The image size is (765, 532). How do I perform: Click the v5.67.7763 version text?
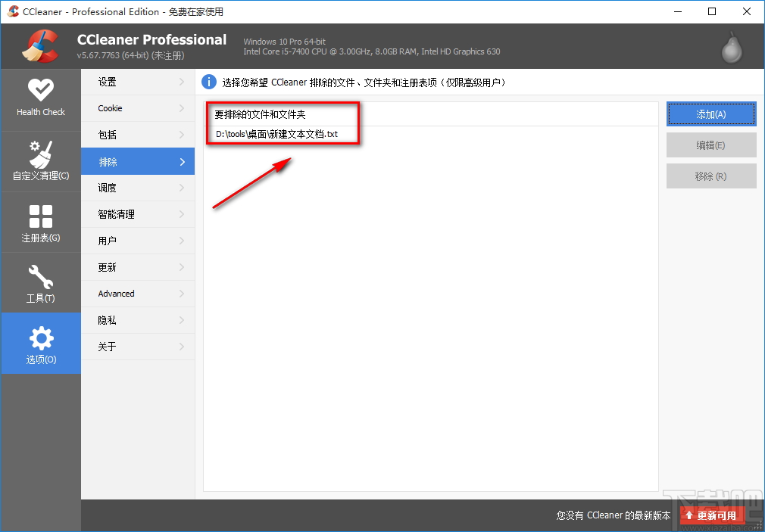click(x=130, y=55)
